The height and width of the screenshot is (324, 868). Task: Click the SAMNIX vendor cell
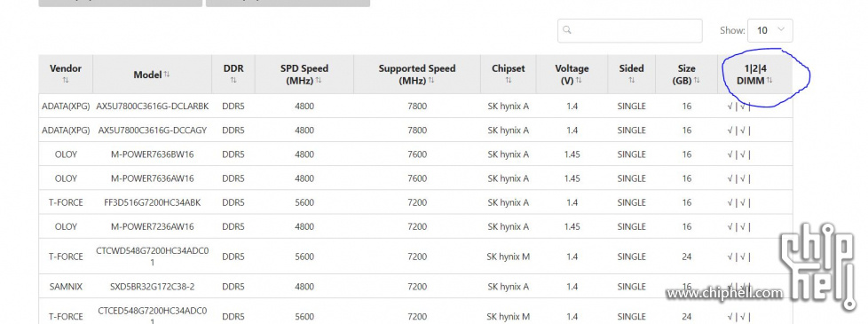click(x=66, y=287)
